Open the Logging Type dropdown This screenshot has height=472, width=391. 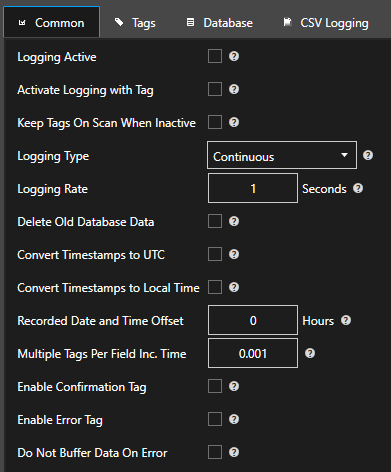tap(282, 155)
